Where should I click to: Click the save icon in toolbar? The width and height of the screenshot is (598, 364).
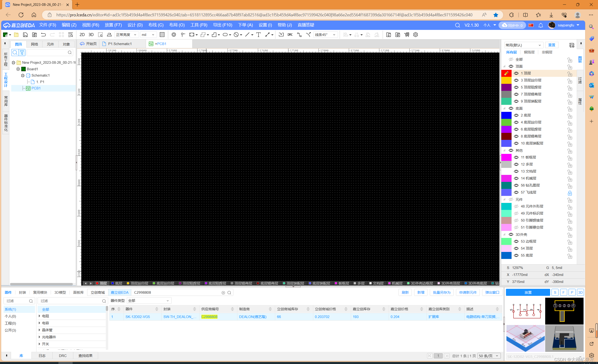25,35
